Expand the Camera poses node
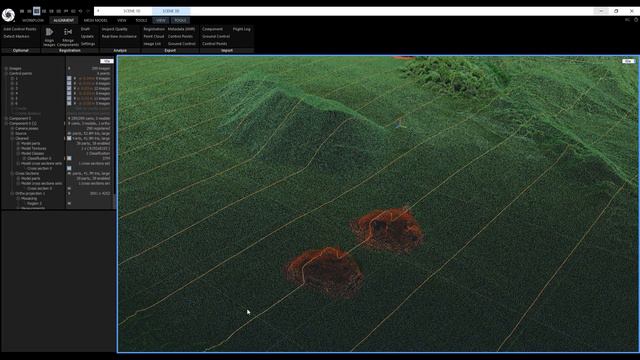 pos(12,128)
